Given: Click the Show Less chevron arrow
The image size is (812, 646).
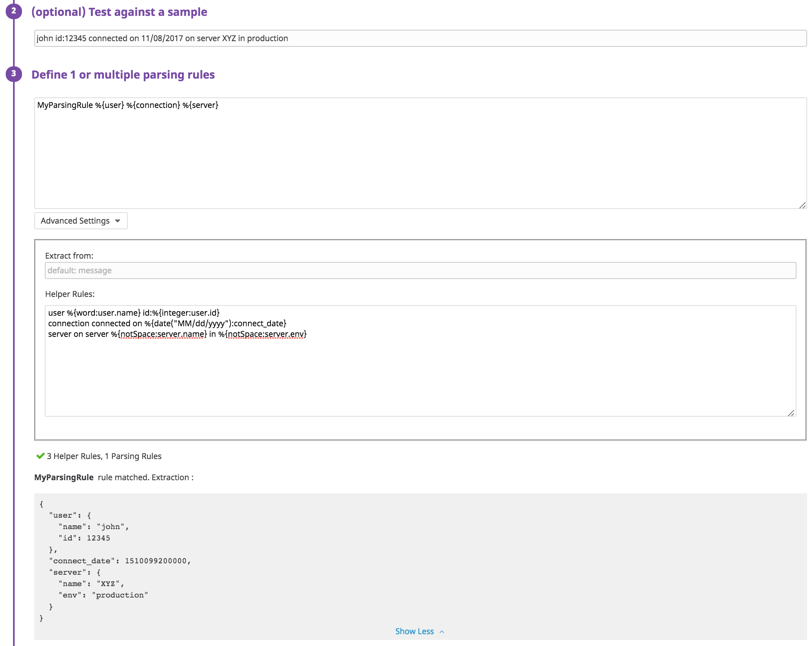Looking at the screenshot, I should click(x=442, y=632).
